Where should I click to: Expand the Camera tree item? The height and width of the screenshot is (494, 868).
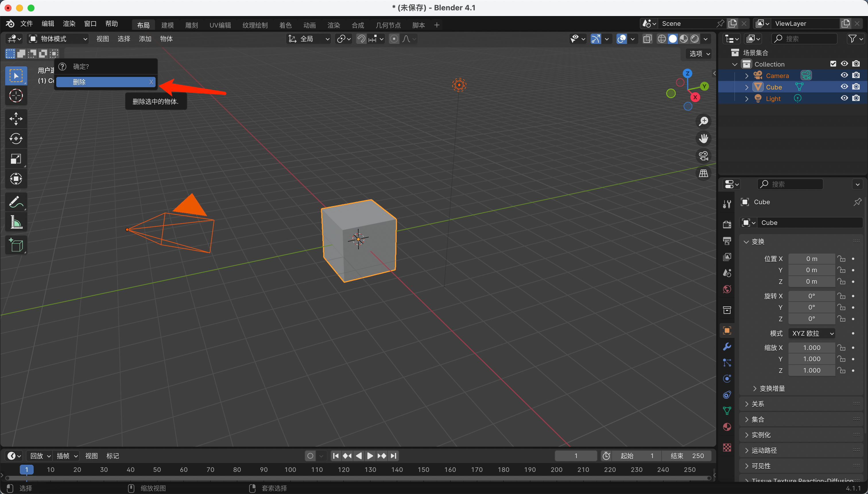747,76
